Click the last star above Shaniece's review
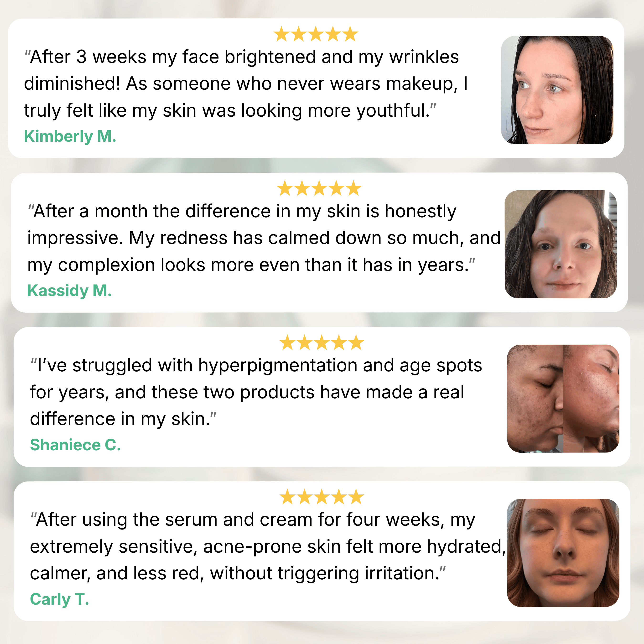This screenshot has height=644, width=644. point(356,343)
